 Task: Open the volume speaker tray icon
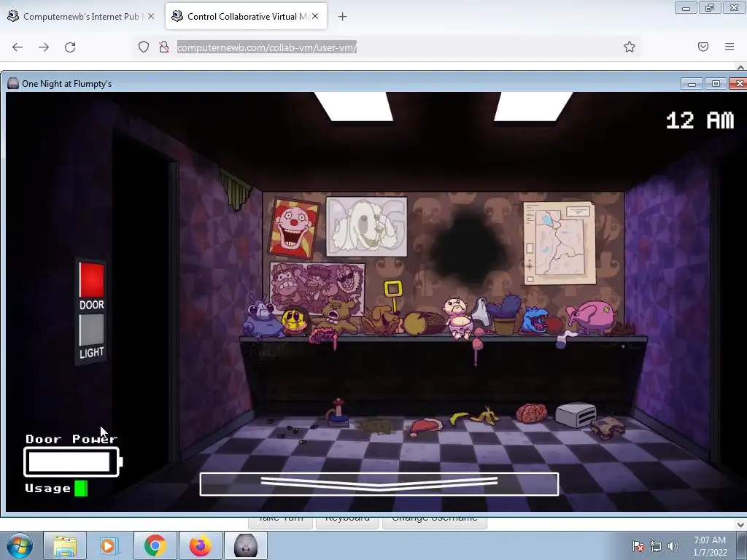pyautogui.click(x=673, y=546)
